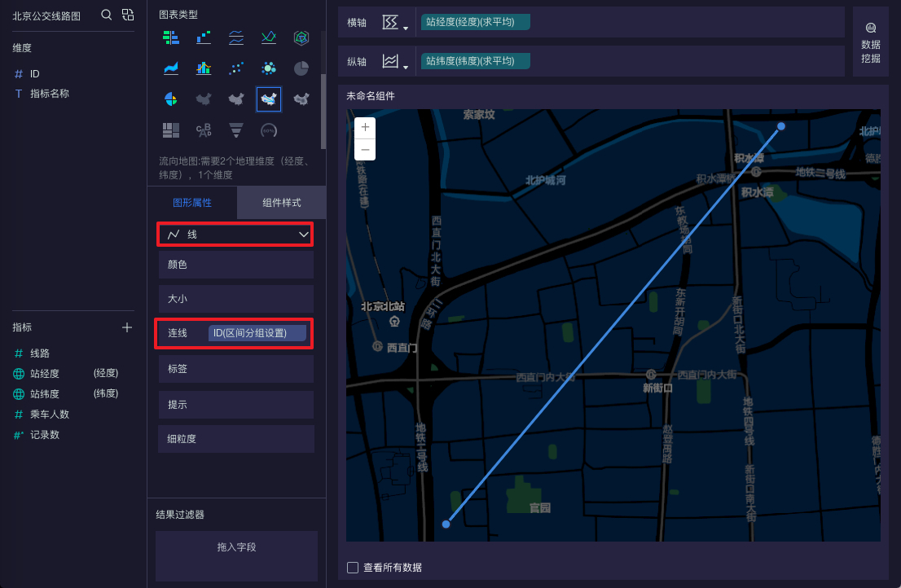Click the flow line's lower-left endpoint dot
The height and width of the screenshot is (588, 901).
(446, 524)
